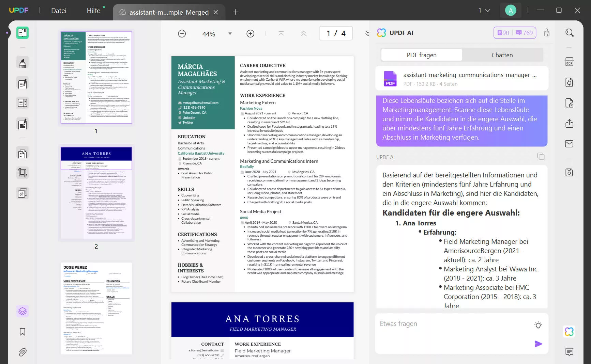This screenshot has height=364, width=591.
Task: Click the goop company link
Action: (244, 217)
